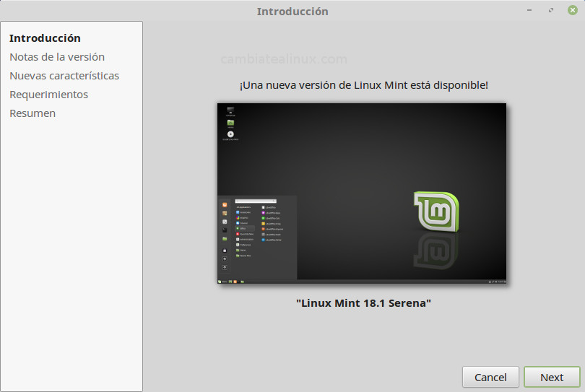
Task: Maximize the Introducción window
Action: pos(550,10)
